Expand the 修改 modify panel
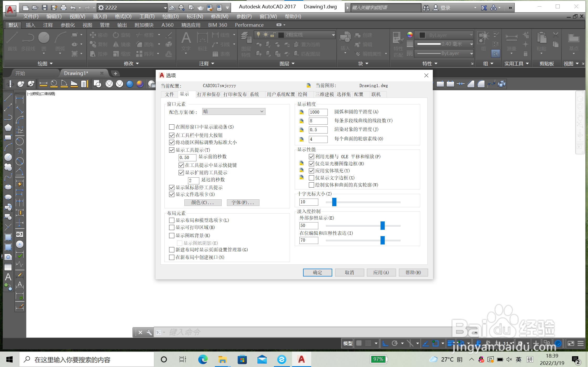Screen dimensions: 588x367 131,63
